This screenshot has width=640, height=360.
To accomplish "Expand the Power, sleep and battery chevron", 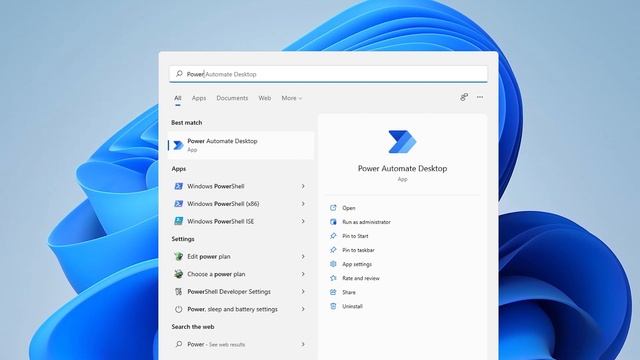I will [303, 309].
